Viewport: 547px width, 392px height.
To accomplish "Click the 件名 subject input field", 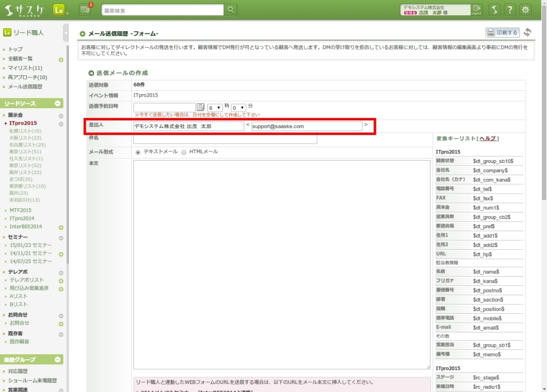I will coord(225,139).
